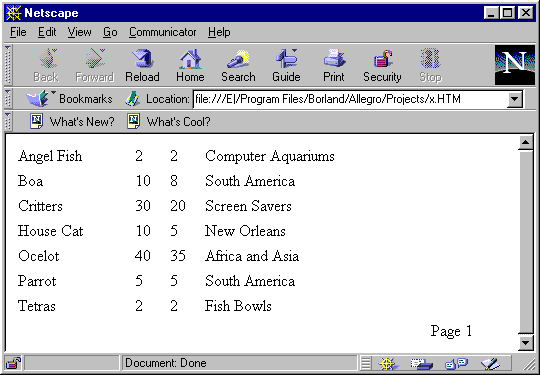Click the What's Cool? button
This screenshot has width=540, height=375.
coord(168,122)
